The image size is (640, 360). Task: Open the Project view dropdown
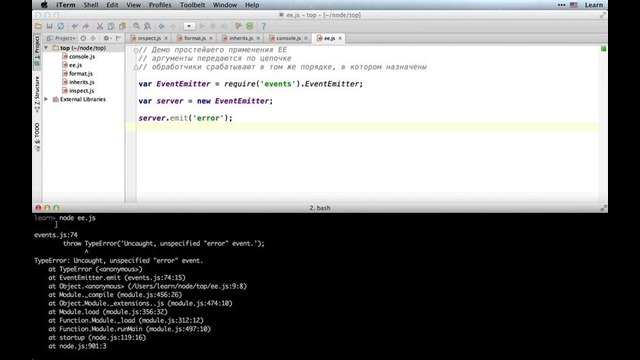point(61,38)
